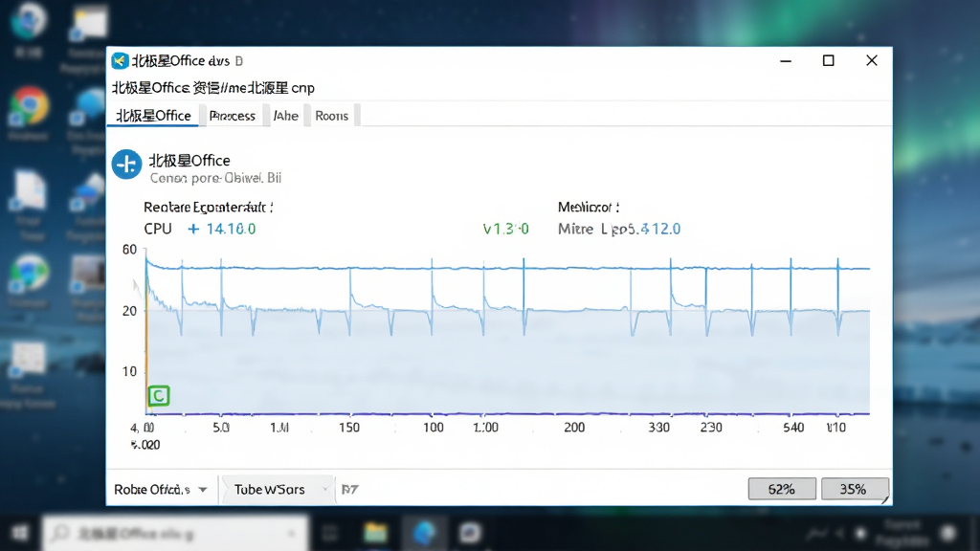The width and height of the screenshot is (980, 551).
Task: Click the R7 label in bottom bar
Action: coord(350,489)
